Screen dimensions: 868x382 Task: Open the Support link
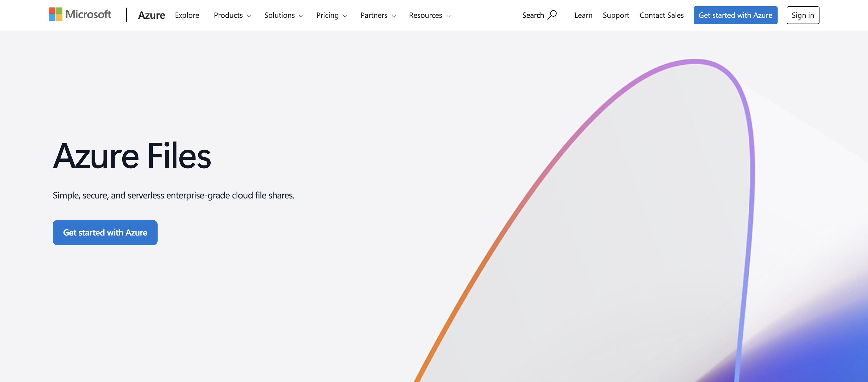[x=616, y=15]
